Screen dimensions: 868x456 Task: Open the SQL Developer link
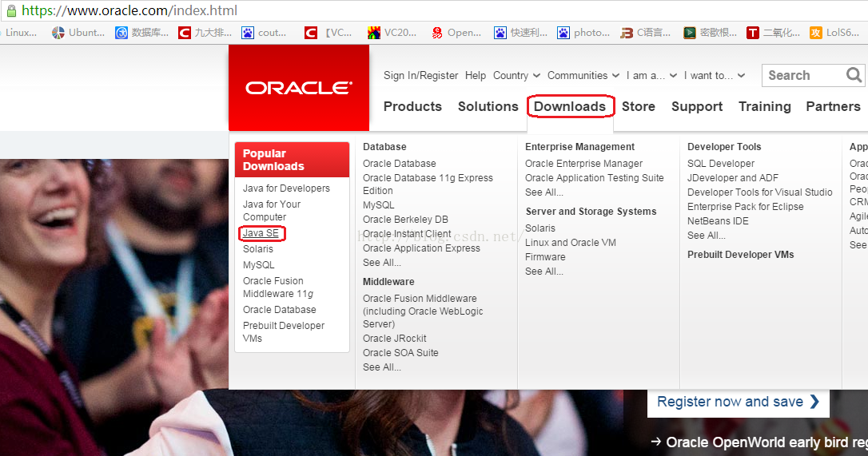(720, 163)
